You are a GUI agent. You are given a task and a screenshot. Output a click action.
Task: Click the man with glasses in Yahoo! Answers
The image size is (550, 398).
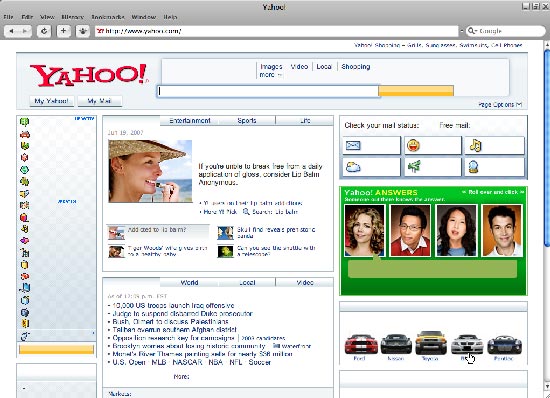coord(410,230)
